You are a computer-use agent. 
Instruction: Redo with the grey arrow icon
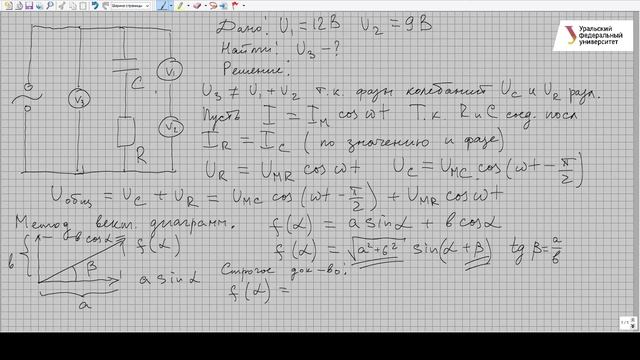105,6
